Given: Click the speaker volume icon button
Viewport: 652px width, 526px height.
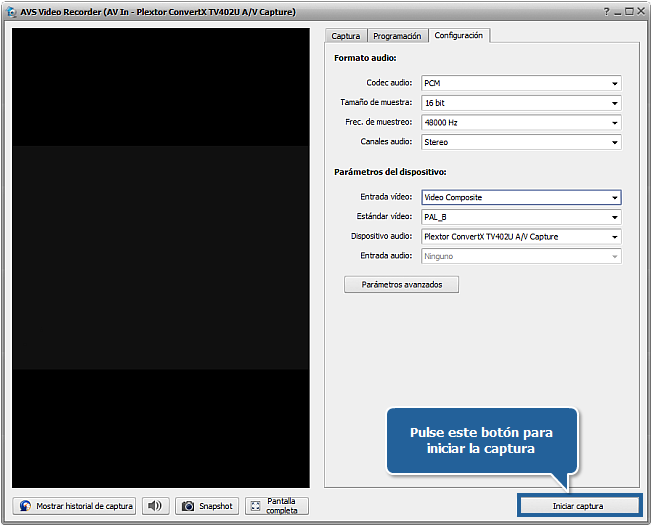Looking at the screenshot, I should coord(155,506).
